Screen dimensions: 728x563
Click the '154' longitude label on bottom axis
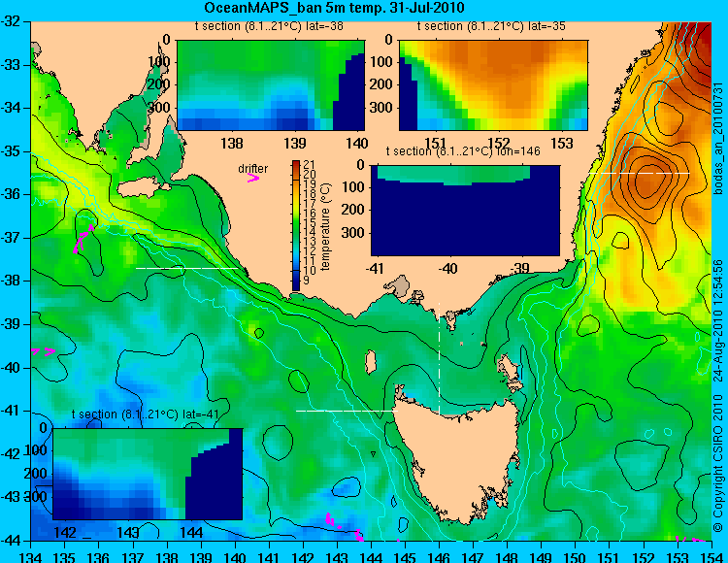711,556
